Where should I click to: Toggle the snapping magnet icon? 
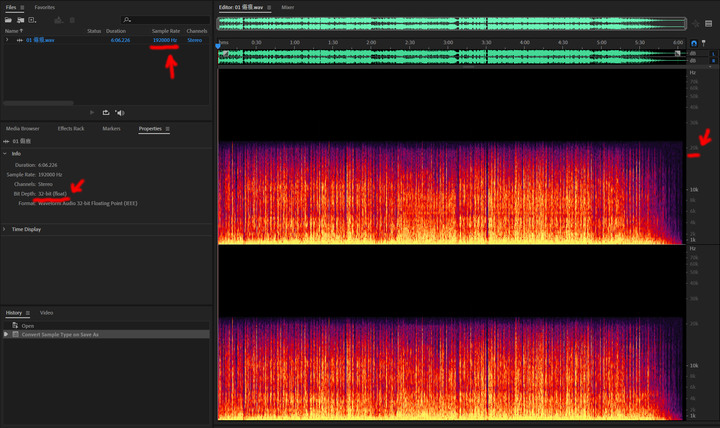pos(694,43)
